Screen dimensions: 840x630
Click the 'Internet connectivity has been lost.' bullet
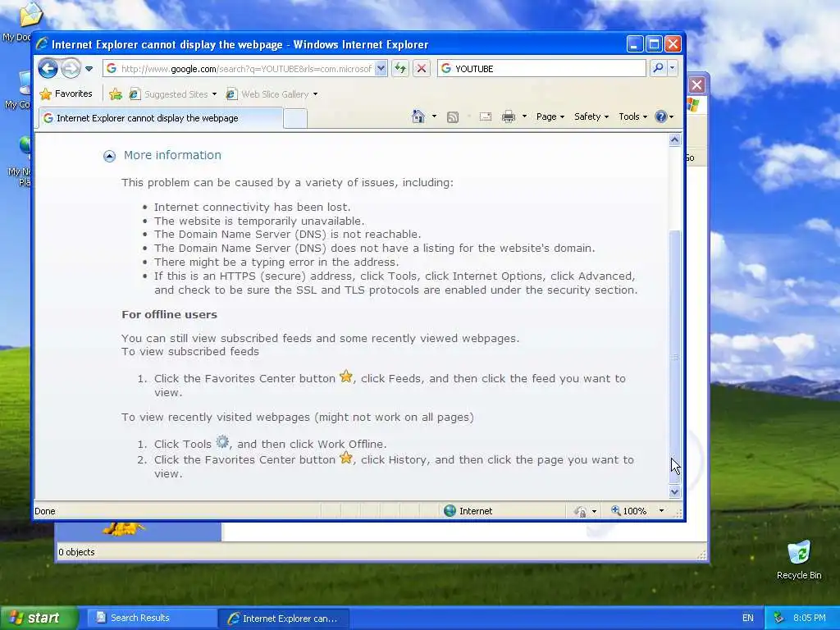252,207
